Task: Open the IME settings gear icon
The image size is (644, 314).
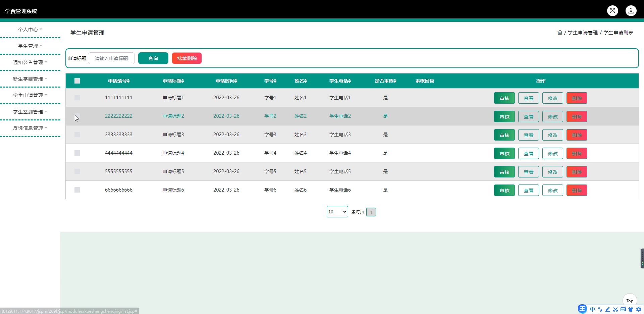Action: point(639,309)
